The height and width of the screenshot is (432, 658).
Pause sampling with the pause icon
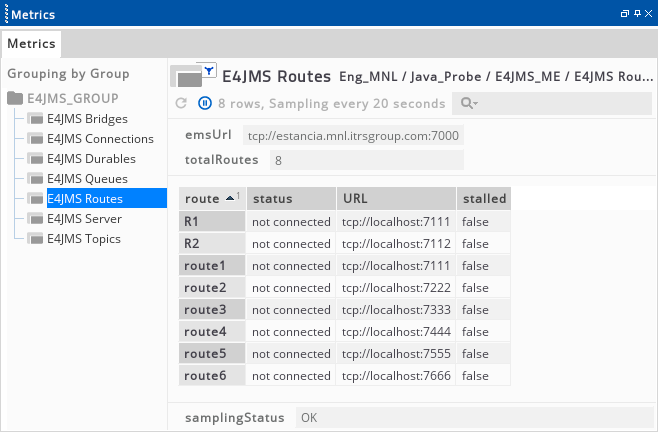(204, 103)
